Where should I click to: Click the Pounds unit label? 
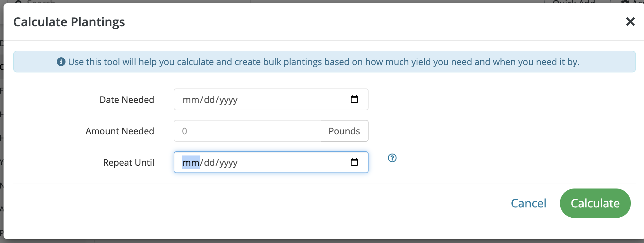344,131
